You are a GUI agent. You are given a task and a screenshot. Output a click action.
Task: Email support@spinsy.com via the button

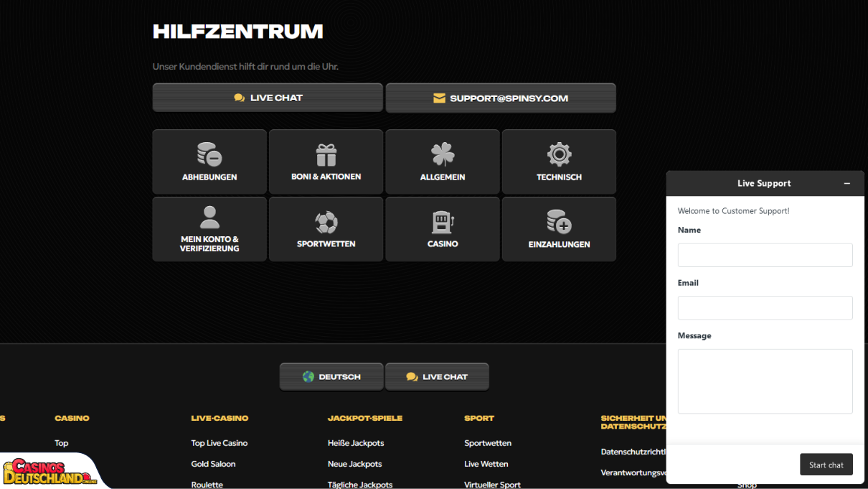[x=501, y=98]
